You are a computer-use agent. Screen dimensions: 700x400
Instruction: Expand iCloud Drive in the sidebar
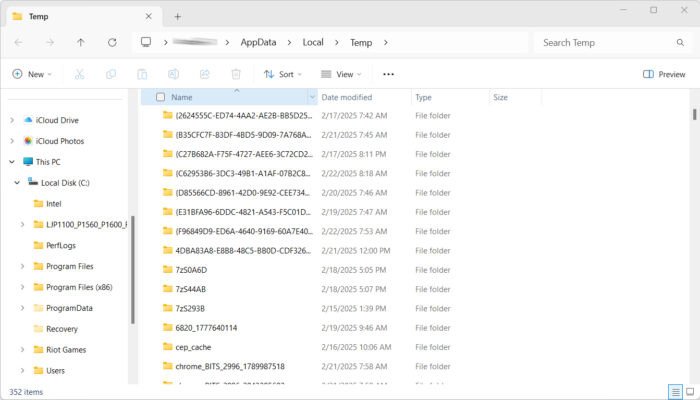(x=12, y=120)
